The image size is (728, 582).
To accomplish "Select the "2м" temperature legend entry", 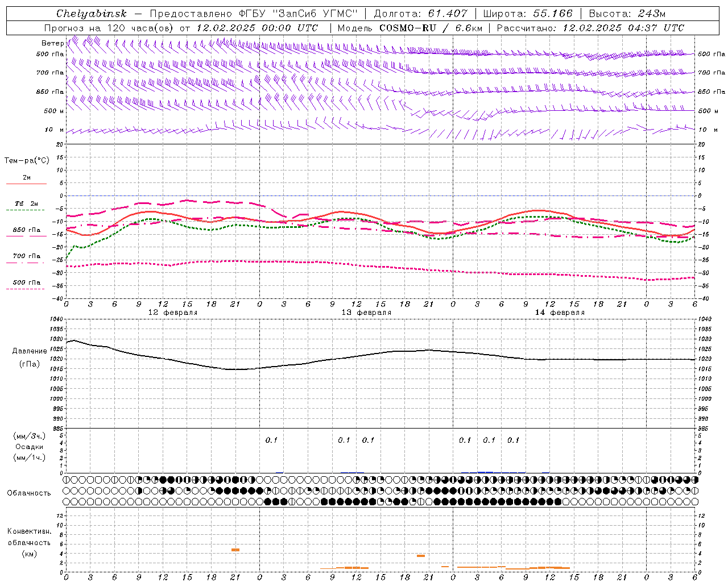I will 27,177.
